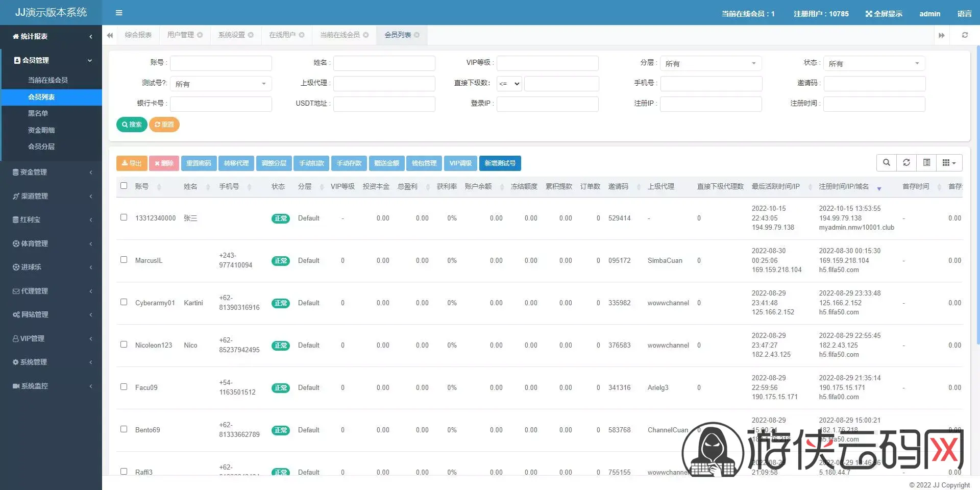
Task: Open 资金明细 in the sidebar
Action: [41, 130]
